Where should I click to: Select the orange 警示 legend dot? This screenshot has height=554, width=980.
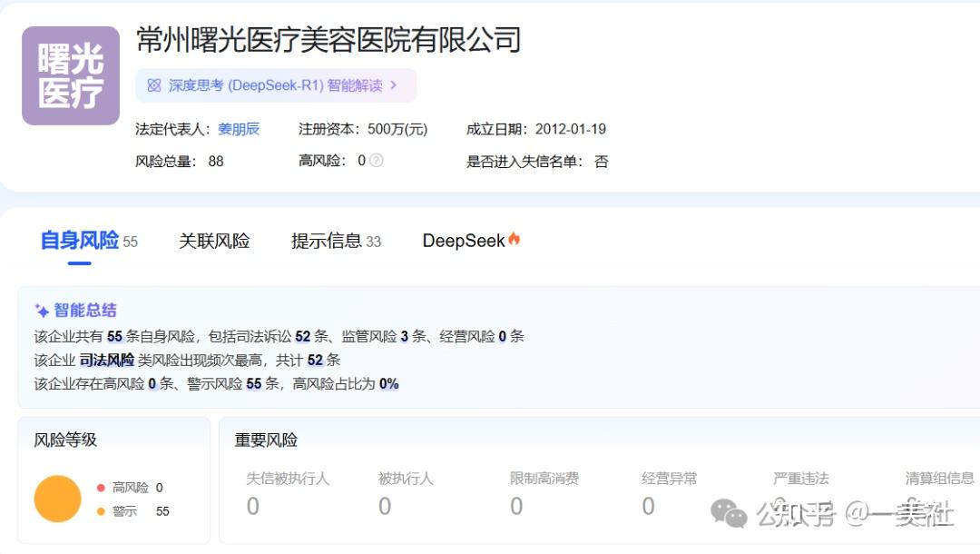(x=101, y=511)
